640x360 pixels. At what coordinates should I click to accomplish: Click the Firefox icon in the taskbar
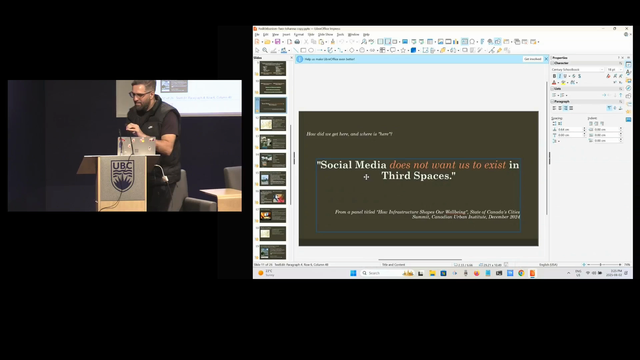tap(476, 273)
